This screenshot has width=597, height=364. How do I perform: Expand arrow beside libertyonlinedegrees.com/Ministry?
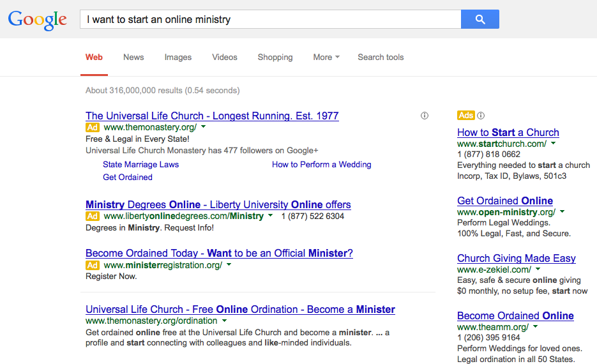270,215
